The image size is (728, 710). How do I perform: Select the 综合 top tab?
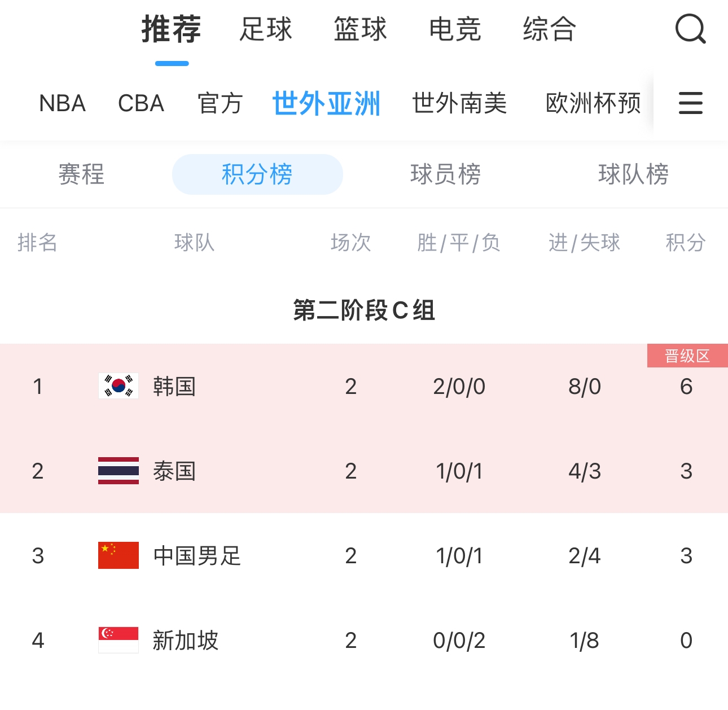(x=549, y=29)
